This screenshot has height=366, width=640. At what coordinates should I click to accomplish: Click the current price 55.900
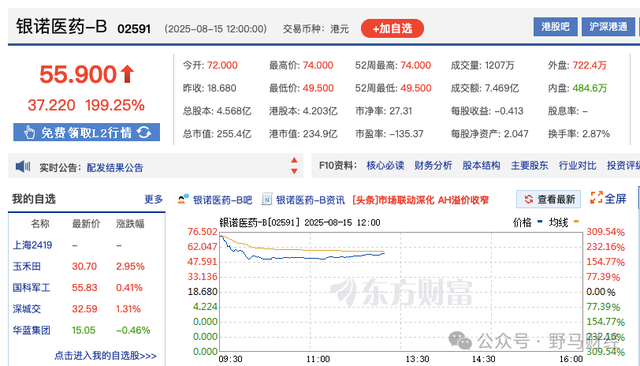pos(78,75)
